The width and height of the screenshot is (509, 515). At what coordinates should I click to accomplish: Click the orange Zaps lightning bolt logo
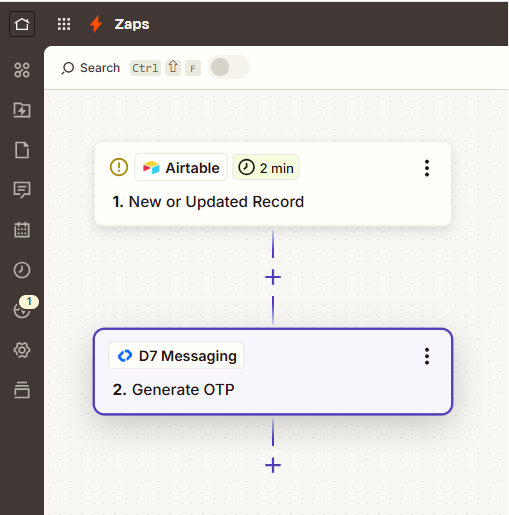(96, 24)
